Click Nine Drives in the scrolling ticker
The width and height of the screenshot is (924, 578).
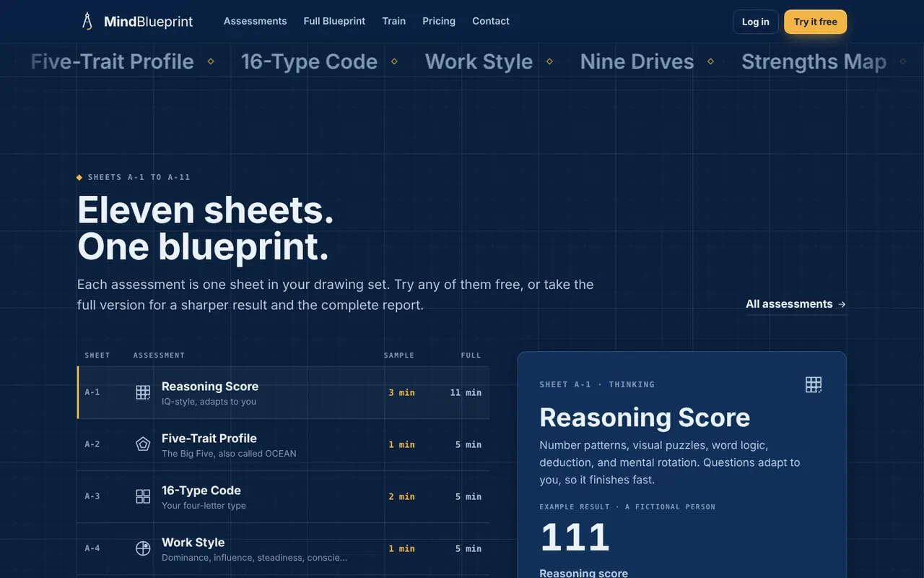coord(637,61)
